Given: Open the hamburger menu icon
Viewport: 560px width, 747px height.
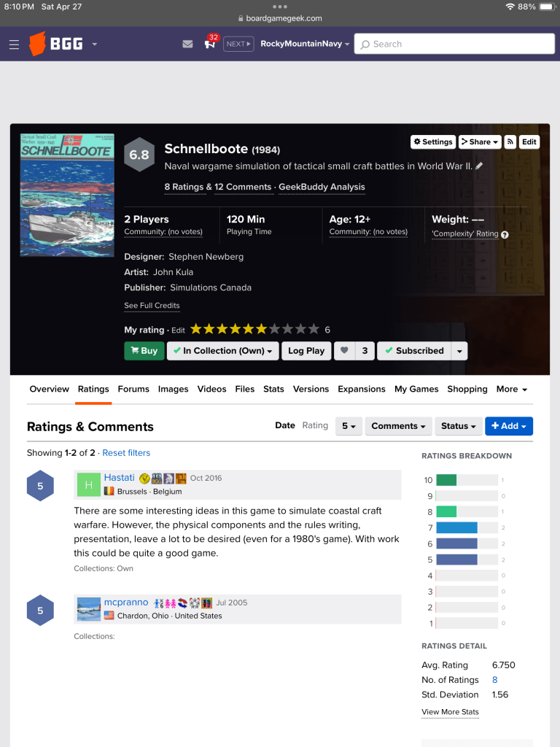Looking at the screenshot, I should click(x=15, y=44).
